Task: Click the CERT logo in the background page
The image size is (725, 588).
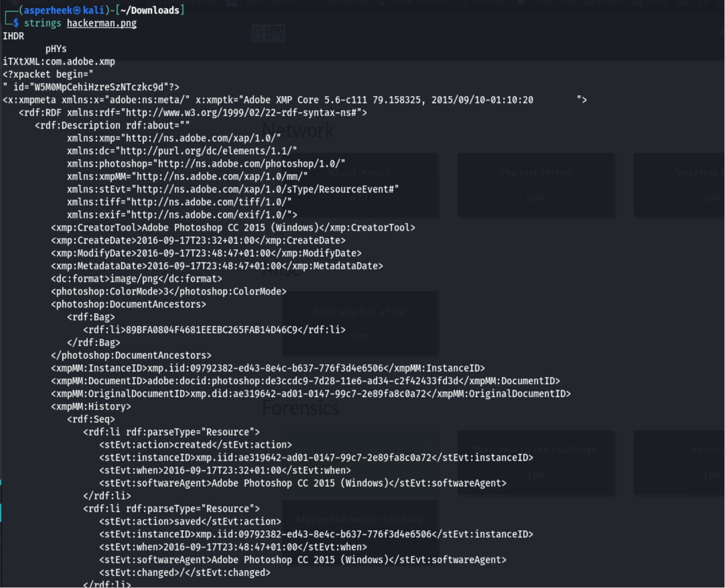Action: coord(269,33)
